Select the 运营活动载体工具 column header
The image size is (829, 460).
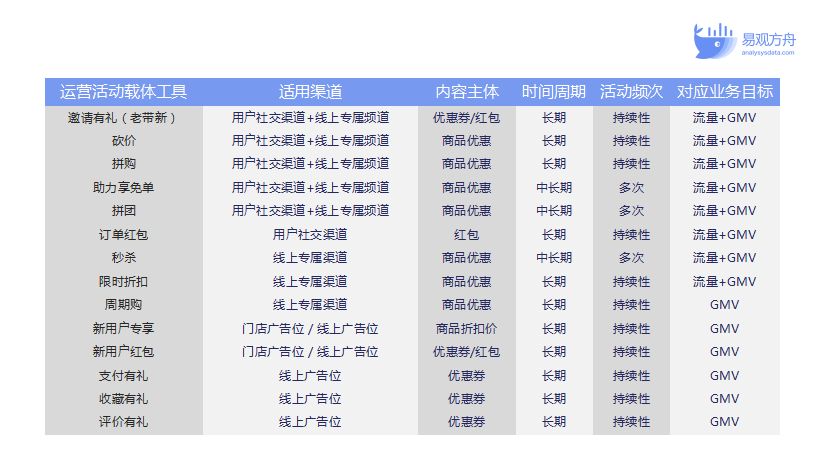pyautogui.click(x=123, y=92)
